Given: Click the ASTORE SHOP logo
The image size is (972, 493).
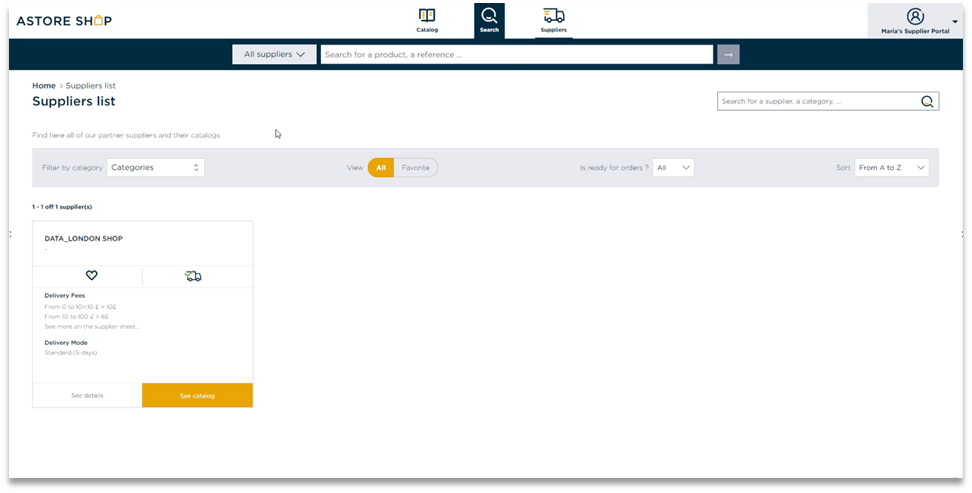Looking at the screenshot, I should 64,21.
